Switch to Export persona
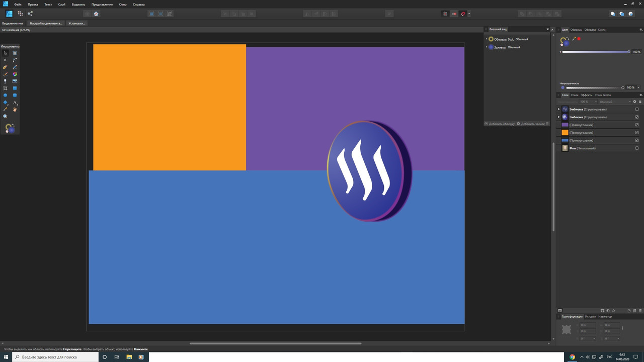The width and height of the screenshot is (644, 362). tap(30, 14)
